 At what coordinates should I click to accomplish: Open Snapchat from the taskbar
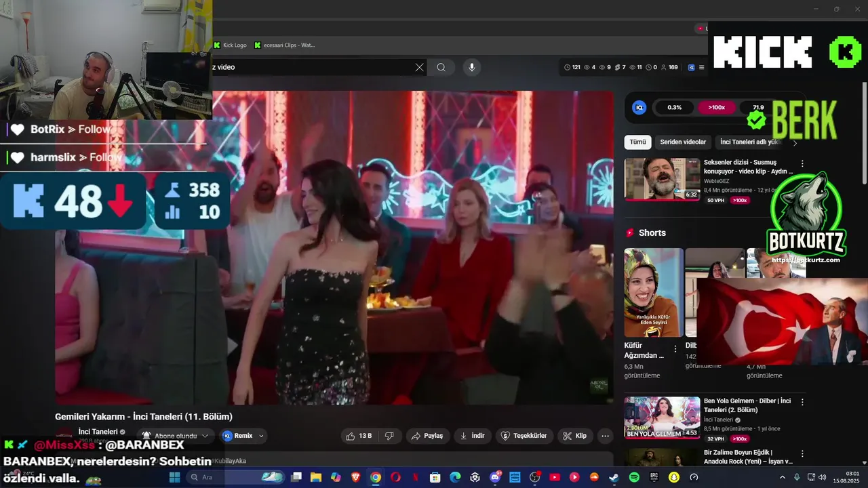point(673,477)
